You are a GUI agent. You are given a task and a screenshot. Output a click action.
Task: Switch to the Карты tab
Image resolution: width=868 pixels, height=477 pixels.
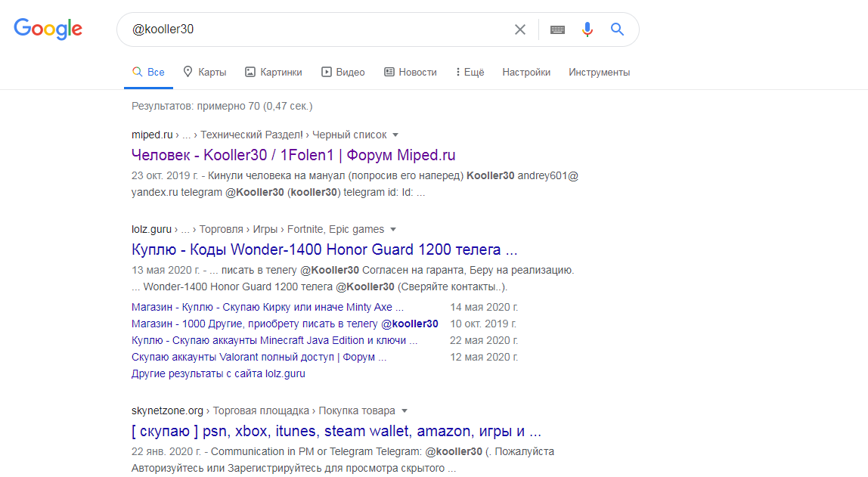coord(205,72)
